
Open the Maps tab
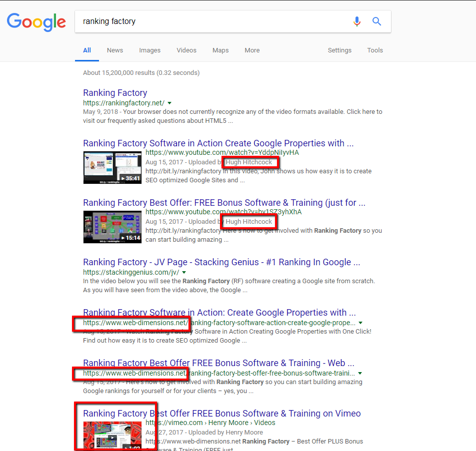pos(220,50)
